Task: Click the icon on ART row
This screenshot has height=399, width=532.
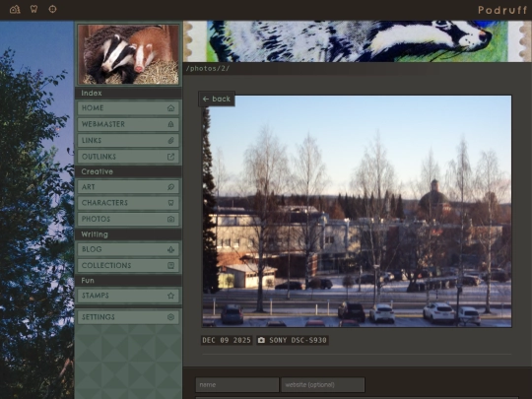Action: [x=170, y=187]
